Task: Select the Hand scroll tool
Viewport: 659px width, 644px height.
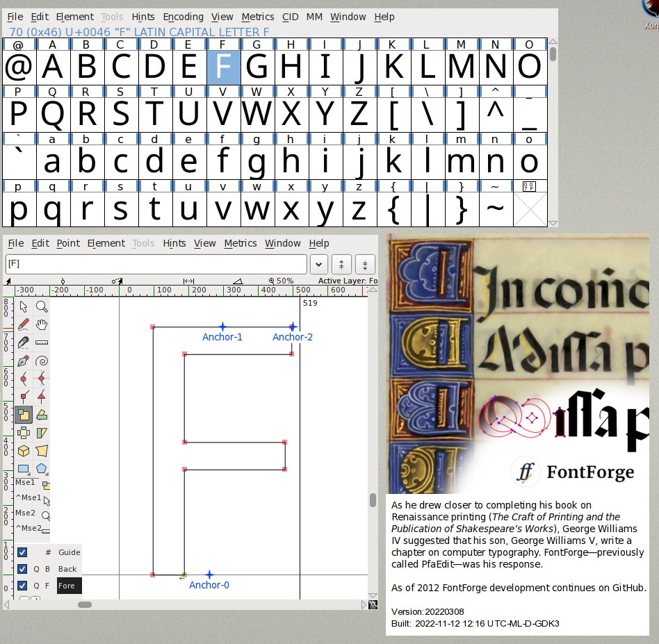Action: click(x=42, y=324)
